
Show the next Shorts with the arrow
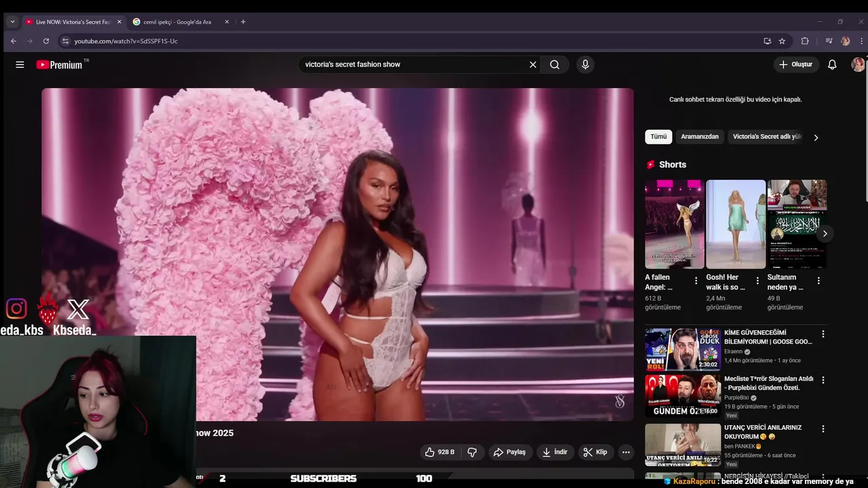tap(825, 234)
